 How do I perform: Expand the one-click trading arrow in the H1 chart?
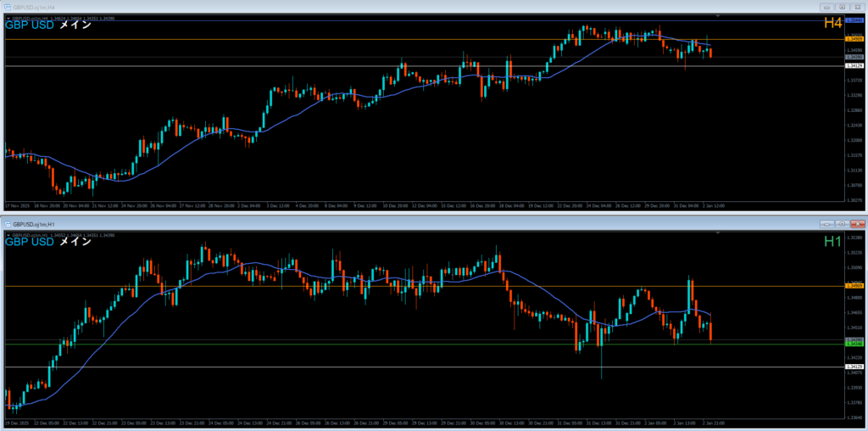[8, 234]
